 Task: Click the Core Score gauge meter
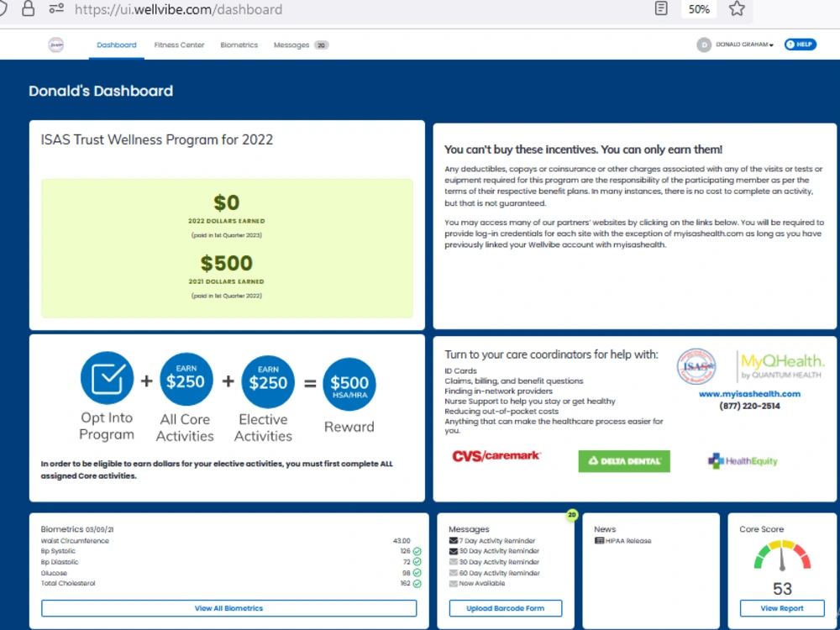[x=782, y=555]
